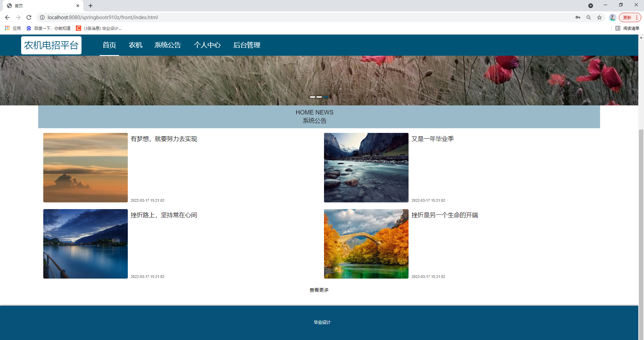
Task: Click the sunset cloud news thumbnail
Action: [x=85, y=167]
